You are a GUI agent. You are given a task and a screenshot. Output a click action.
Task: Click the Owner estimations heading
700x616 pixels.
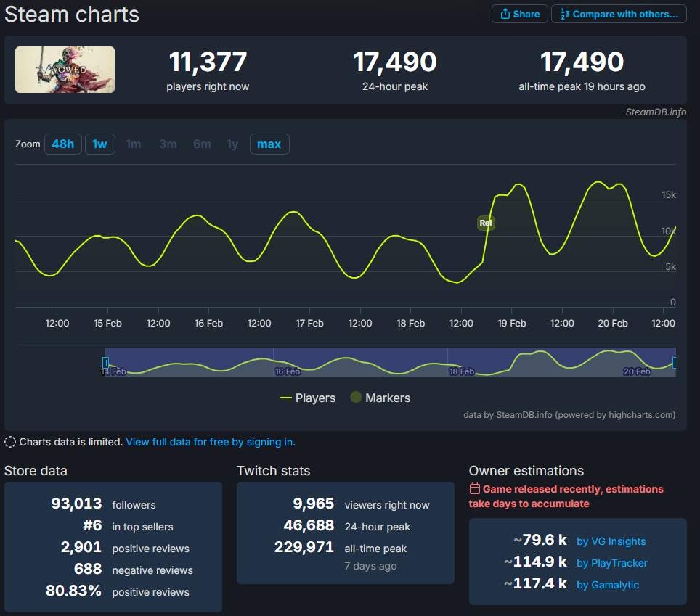coord(526,471)
